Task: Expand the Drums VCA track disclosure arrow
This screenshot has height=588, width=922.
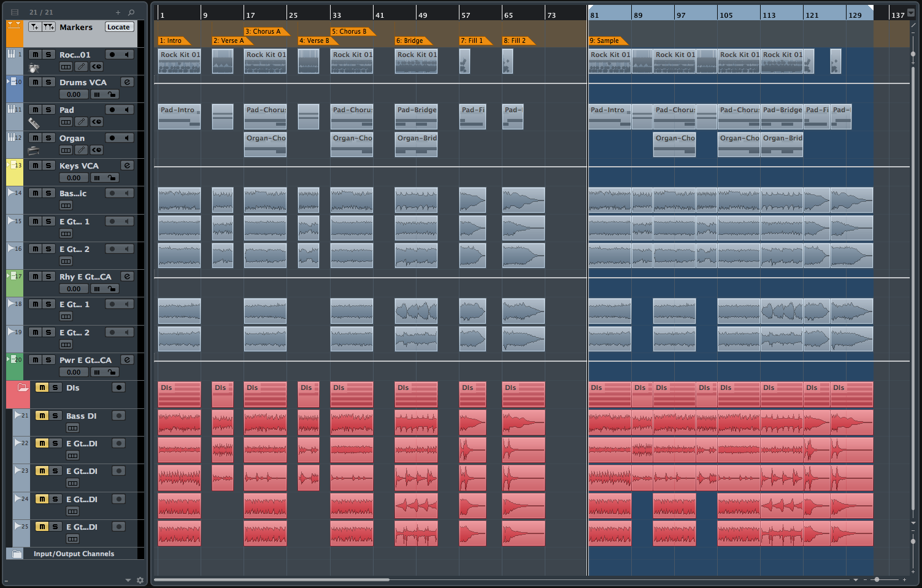Action: pyautogui.click(x=7, y=82)
